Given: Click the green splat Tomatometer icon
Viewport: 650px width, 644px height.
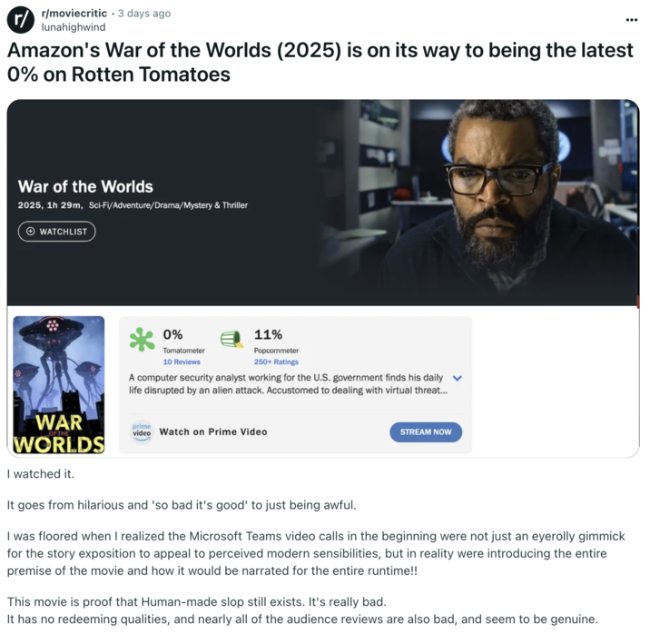Looking at the screenshot, I should coord(142,340).
